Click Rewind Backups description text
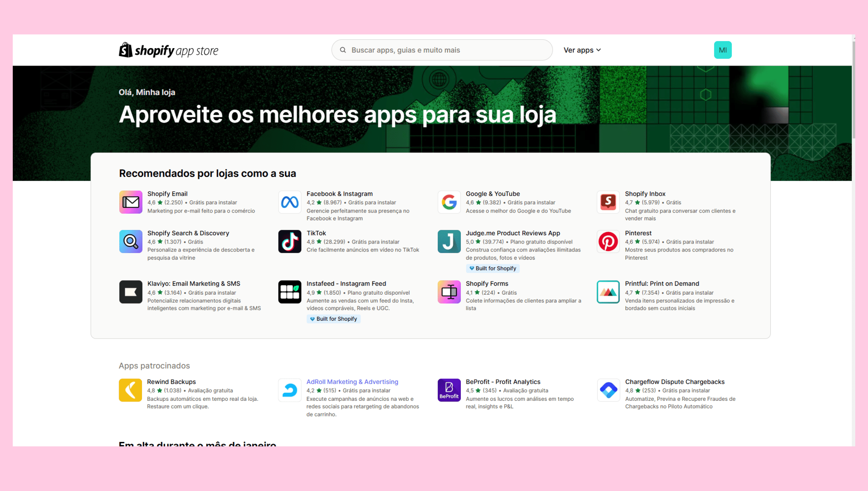The height and width of the screenshot is (491, 868). tap(203, 403)
